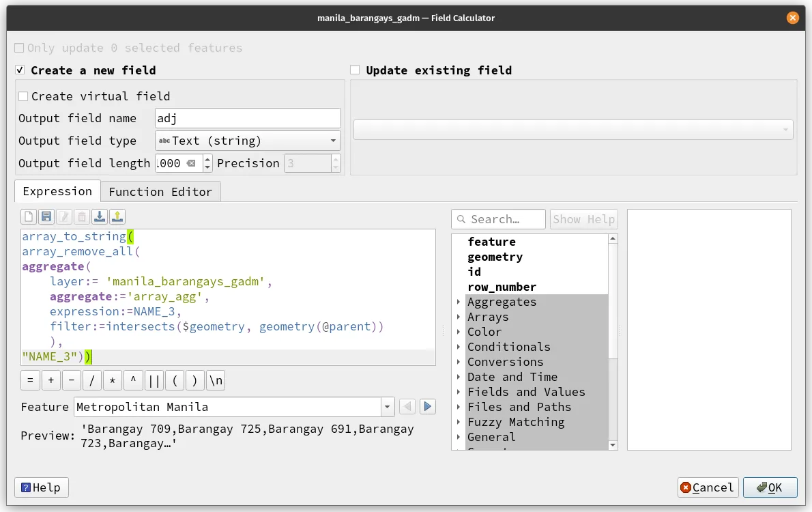Increase Output field length with the up stepper
This screenshot has width=812, height=512.
click(x=206, y=159)
